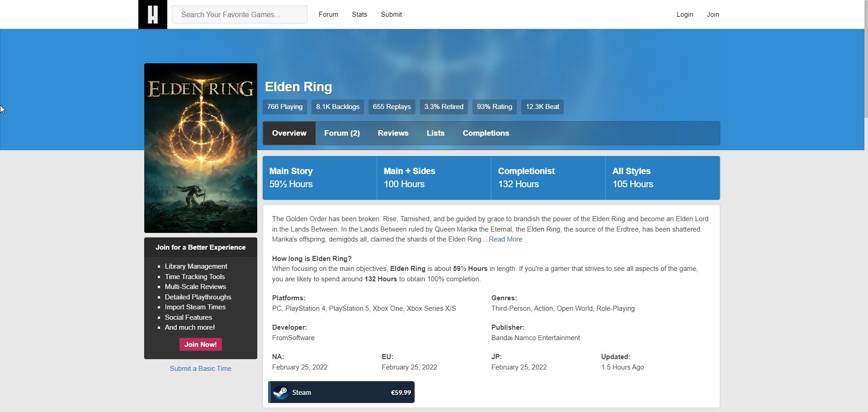The width and height of the screenshot is (868, 412).
Task: Click the 766 Playing badge
Action: [284, 107]
